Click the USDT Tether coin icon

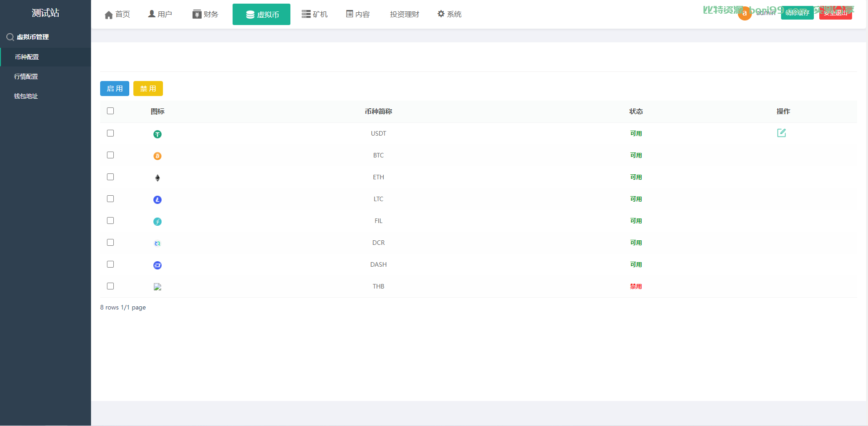coord(157,134)
